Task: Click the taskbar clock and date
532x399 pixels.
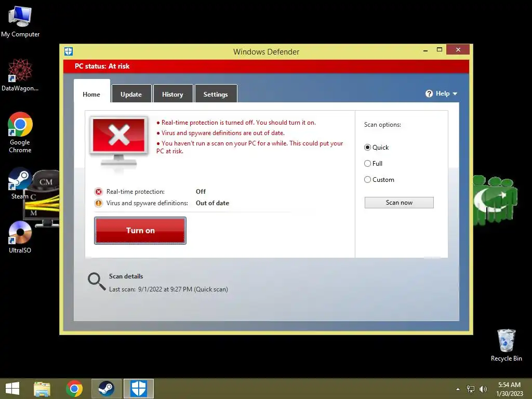Action: pyautogui.click(x=509, y=389)
